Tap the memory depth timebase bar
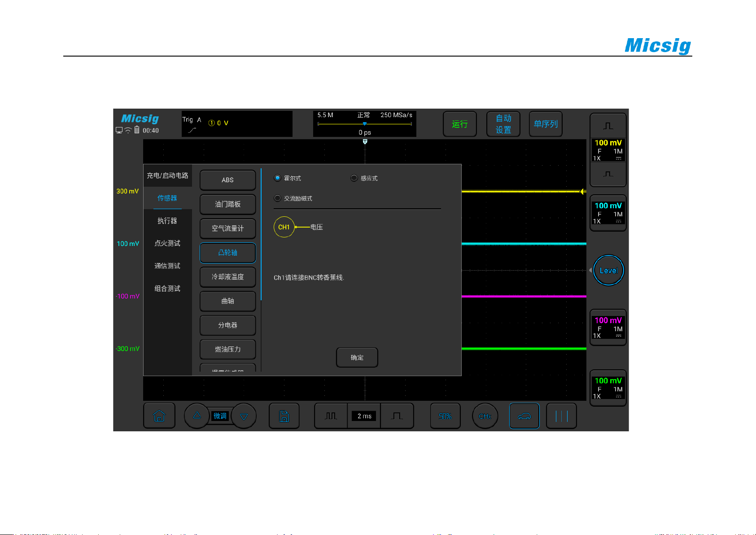This screenshot has height=535, width=756. (x=365, y=124)
